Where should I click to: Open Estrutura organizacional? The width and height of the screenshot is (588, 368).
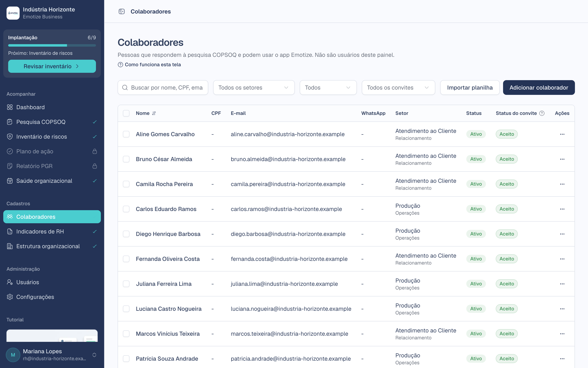coord(52,246)
